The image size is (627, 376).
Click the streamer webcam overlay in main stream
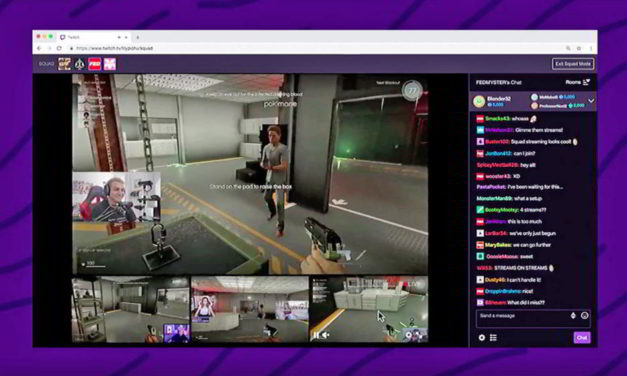coord(116,197)
